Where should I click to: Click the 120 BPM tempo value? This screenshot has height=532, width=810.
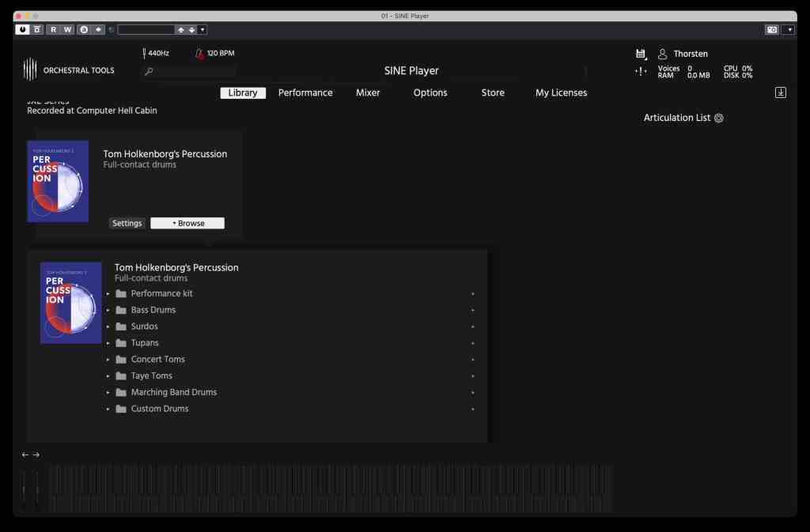point(221,53)
